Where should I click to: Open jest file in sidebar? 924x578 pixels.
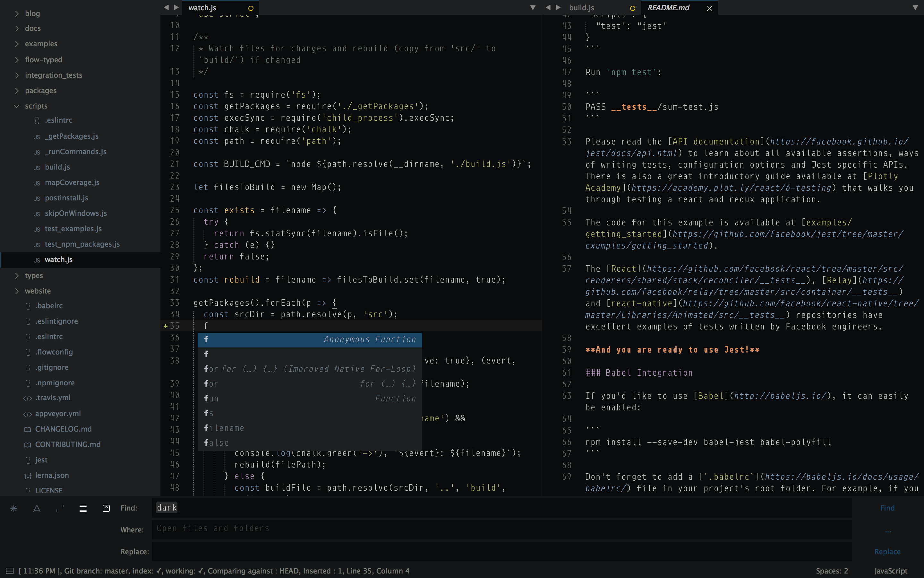pyautogui.click(x=41, y=460)
